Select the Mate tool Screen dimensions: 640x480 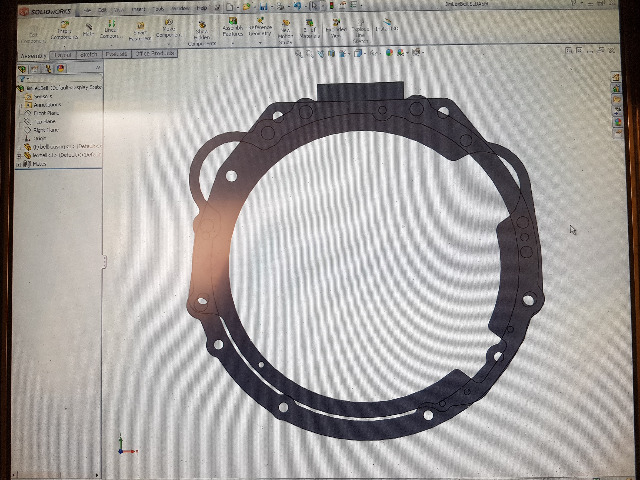pyautogui.click(x=87, y=30)
